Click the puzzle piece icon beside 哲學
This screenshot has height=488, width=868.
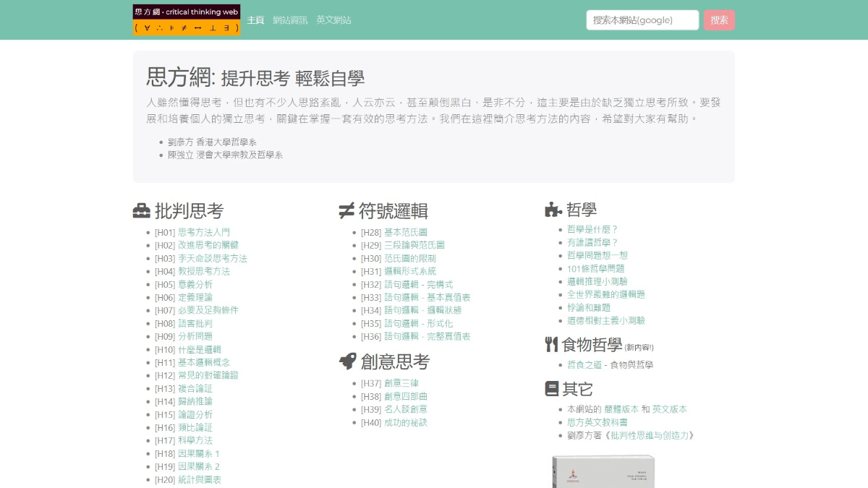coord(553,210)
